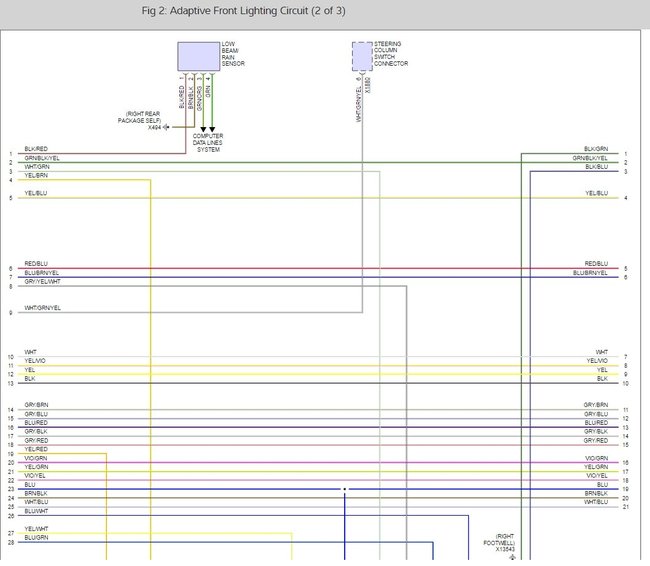The height and width of the screenshot is (566, 650).
Task: Click the ground symbol next to X494
Action: coord(167,127)
